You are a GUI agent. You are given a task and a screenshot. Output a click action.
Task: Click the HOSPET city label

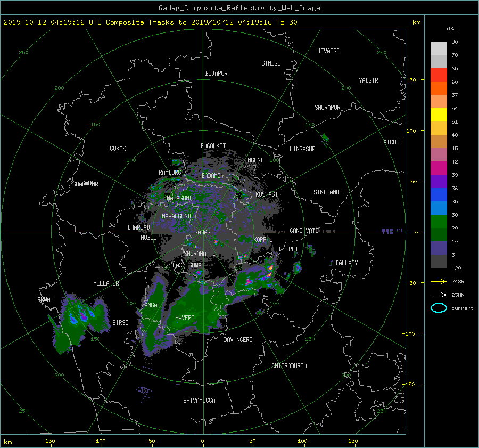[288, 249]
